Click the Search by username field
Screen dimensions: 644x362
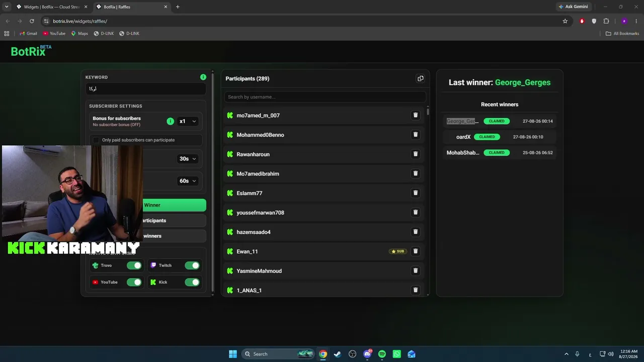tap(325, 97)
